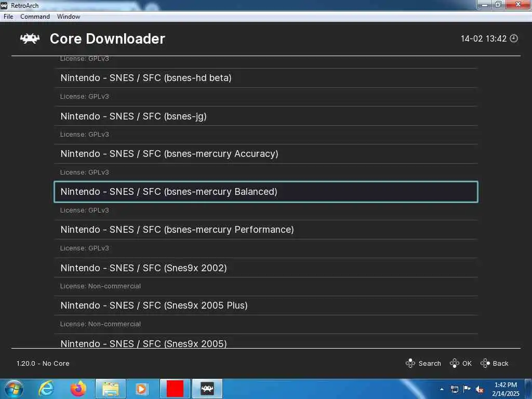Select the Snes9x 2005 core
Screen dimensions: 532x399
266,342
